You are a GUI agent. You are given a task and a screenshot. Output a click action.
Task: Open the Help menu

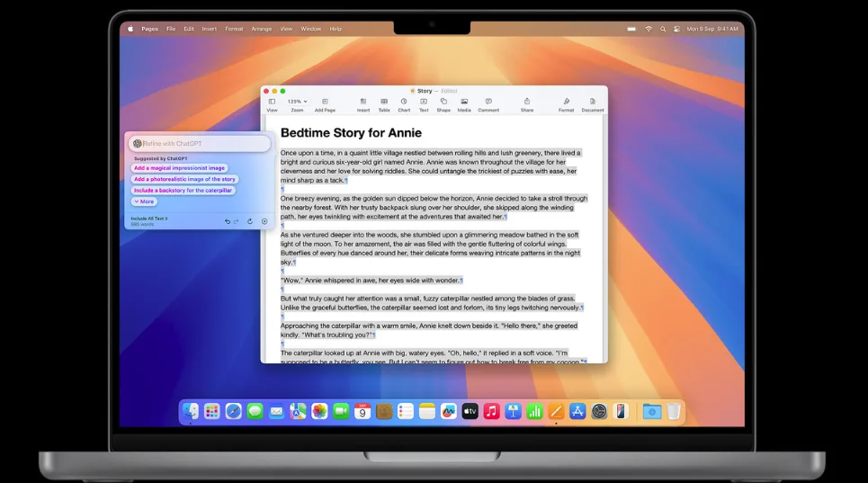pyautogui.click(x=336, y=29)
